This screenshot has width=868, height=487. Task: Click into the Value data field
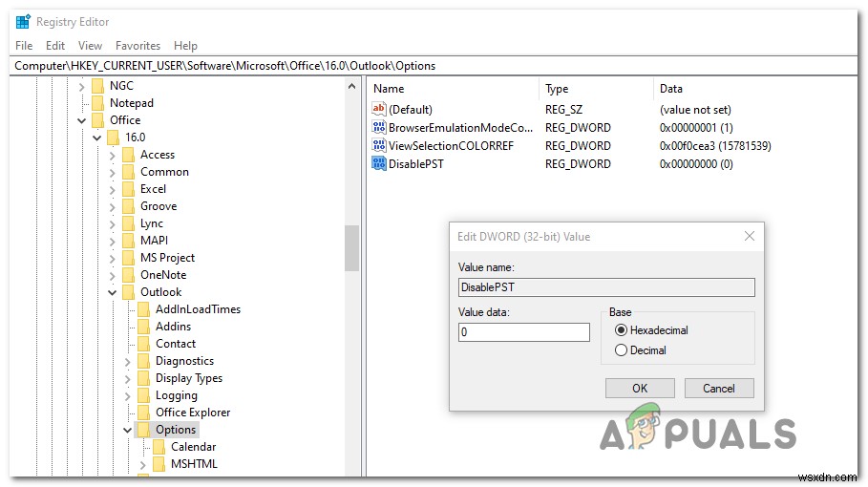coord(523,332)
